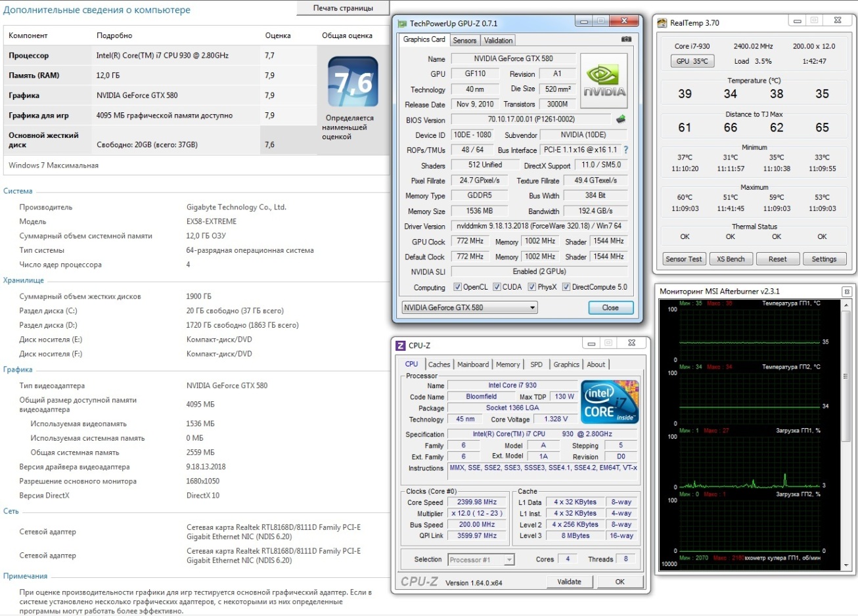Click the Sensor Test button
Image resolution: width=858 pixels, height=616 pixels.
[x=684, y=259]
